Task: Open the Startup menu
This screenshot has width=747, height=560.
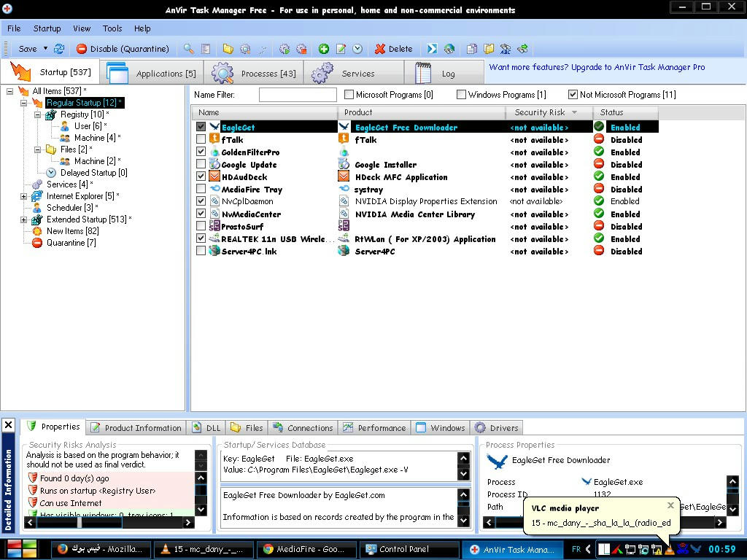Action: click(x=47, y=28)
